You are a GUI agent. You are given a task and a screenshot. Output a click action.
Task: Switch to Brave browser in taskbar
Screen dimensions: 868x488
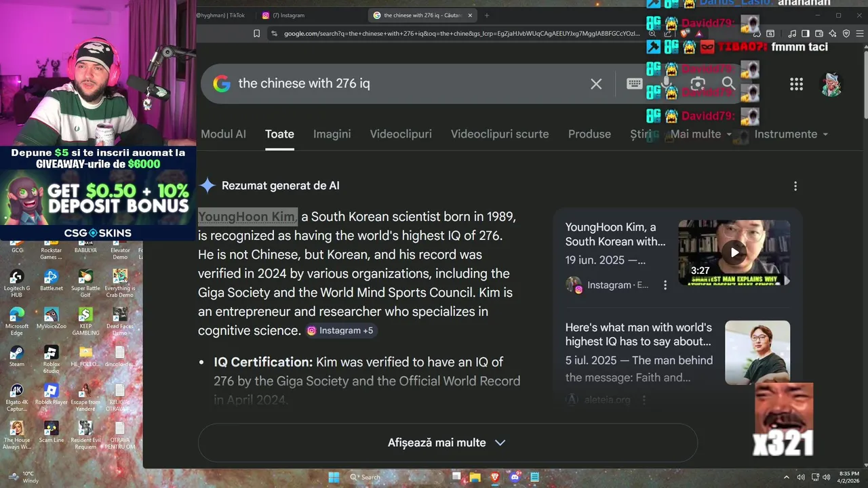click(495, 477)
